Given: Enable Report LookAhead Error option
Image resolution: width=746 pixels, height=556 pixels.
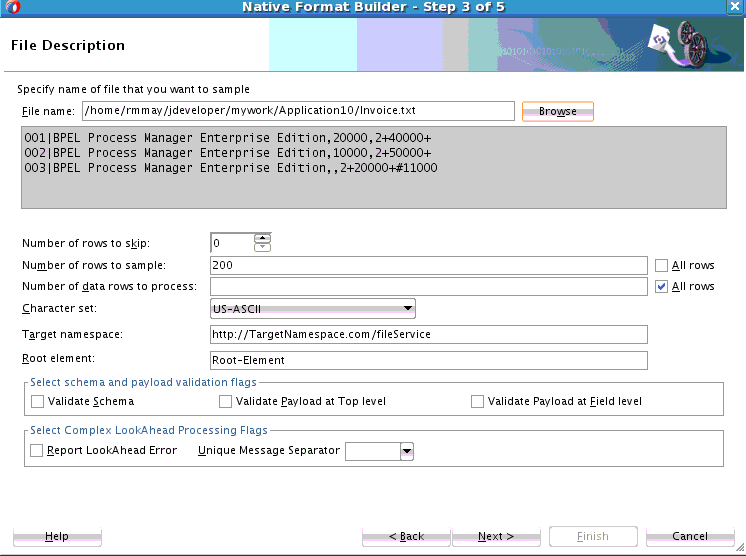Looking at the screenshot, I should [x=37, y=450].
